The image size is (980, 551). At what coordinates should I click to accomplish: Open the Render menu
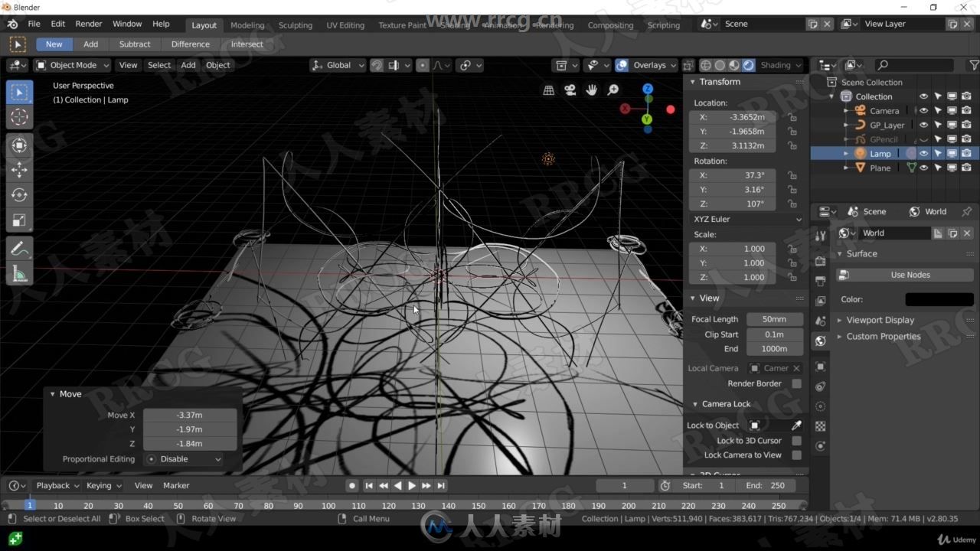point(89,24)
